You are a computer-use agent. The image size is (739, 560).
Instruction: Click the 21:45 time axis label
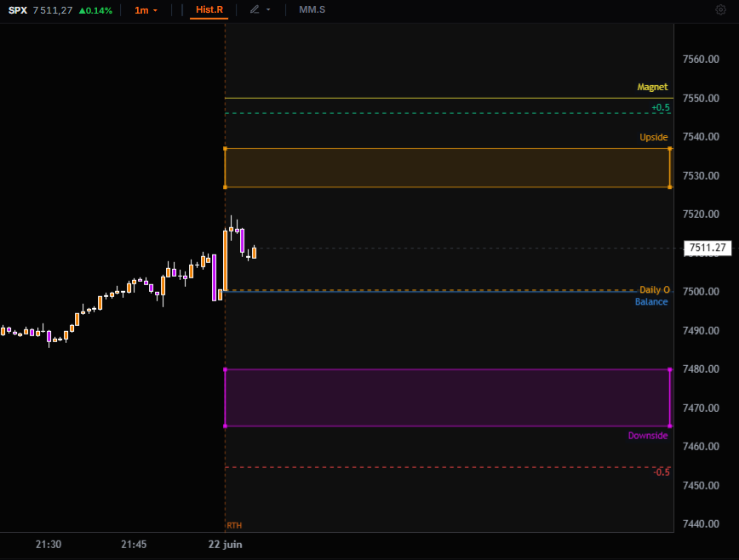point(134,545)
